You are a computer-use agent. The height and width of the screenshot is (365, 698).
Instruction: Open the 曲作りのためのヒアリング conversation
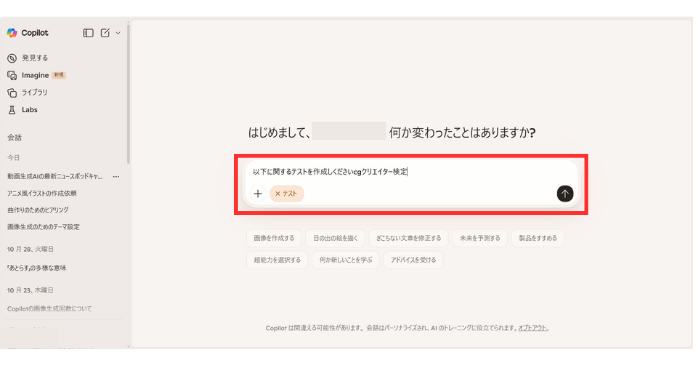click(38, 210)
